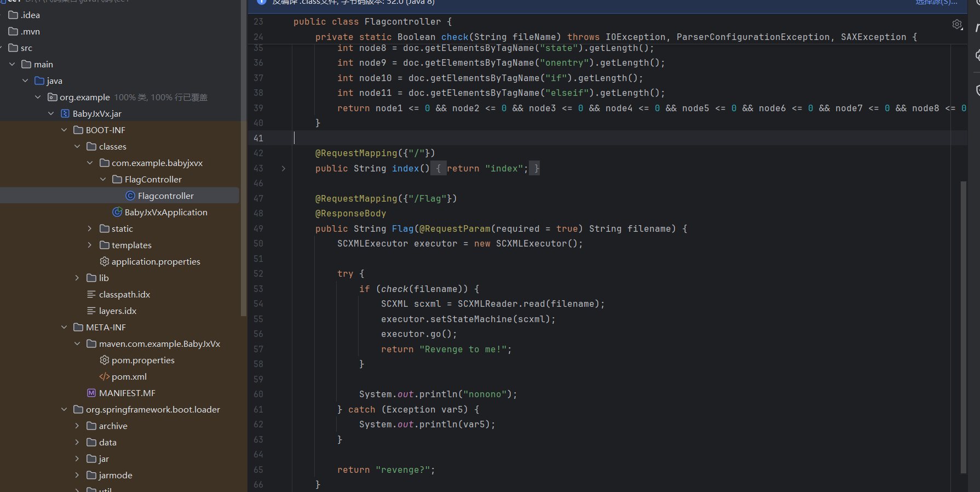Expand the data folder

(77, 442)
